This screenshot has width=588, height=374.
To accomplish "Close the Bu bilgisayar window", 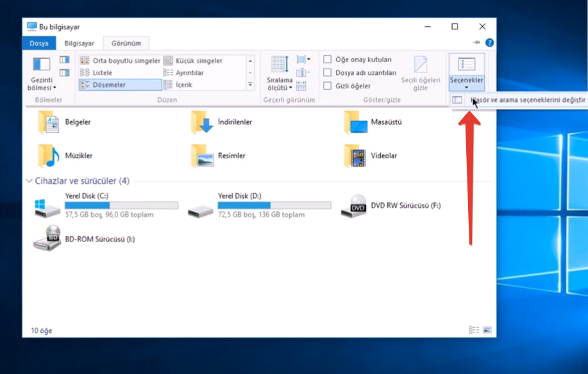I will [483, 27].
